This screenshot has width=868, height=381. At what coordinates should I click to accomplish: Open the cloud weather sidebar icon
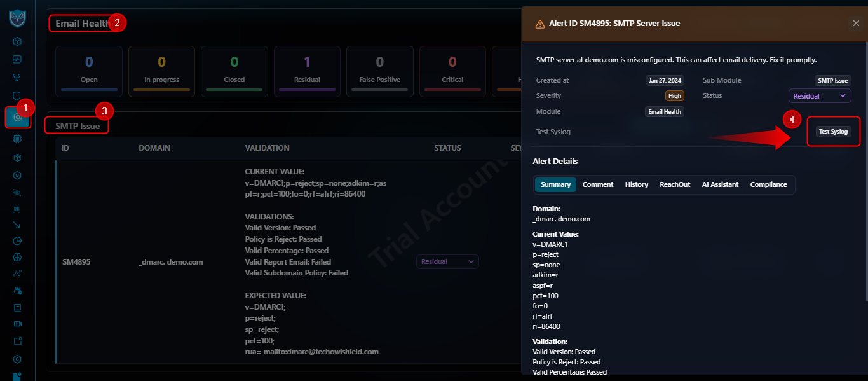pos(18,291)
